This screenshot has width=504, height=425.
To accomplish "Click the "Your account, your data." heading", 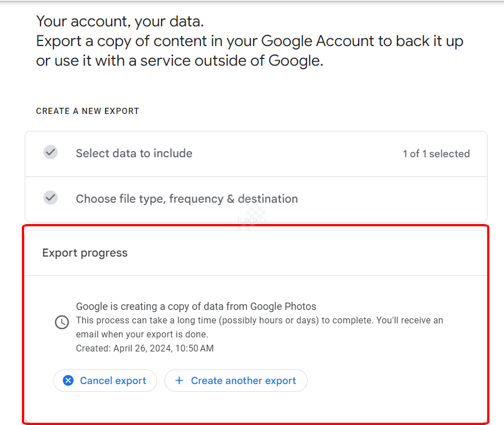I will point(120,22).
